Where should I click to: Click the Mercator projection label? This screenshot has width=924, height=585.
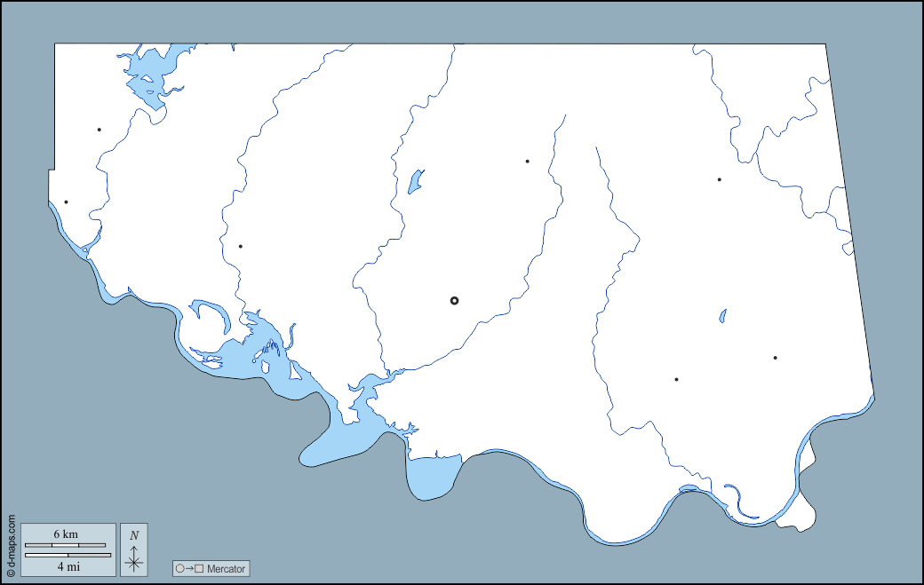(x=226, y=568)
